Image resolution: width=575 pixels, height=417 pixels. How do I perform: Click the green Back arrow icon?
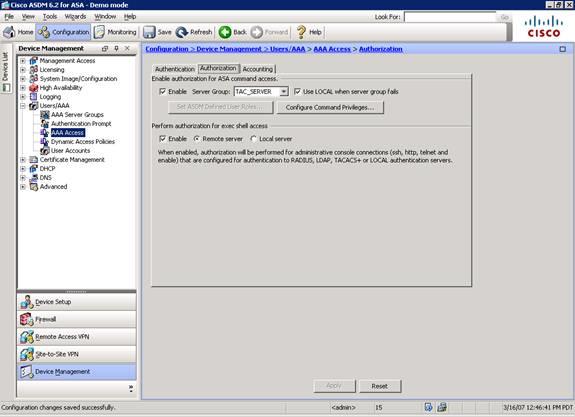coord(225,32)
